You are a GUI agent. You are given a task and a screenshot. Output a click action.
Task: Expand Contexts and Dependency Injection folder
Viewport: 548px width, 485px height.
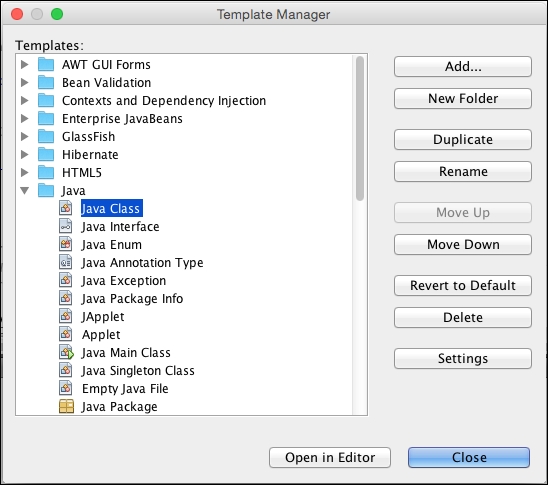tap(24, 100)
